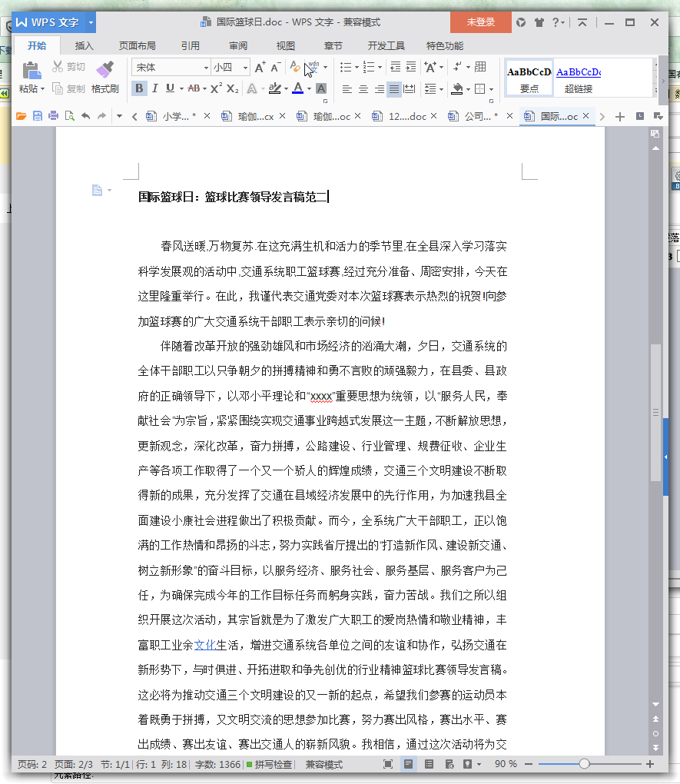Open bullet list style dropdown
This screenshot has height=784, width=680.
(x=357, y=67)
